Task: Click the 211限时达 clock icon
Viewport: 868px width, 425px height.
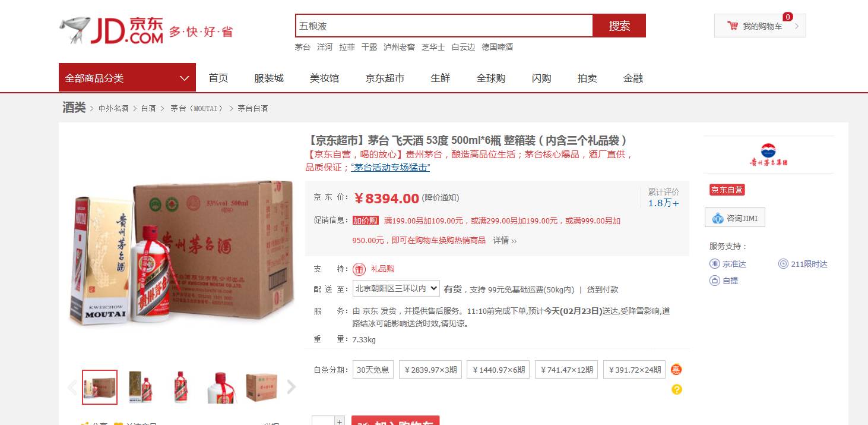Action: [x=783, y=264]
